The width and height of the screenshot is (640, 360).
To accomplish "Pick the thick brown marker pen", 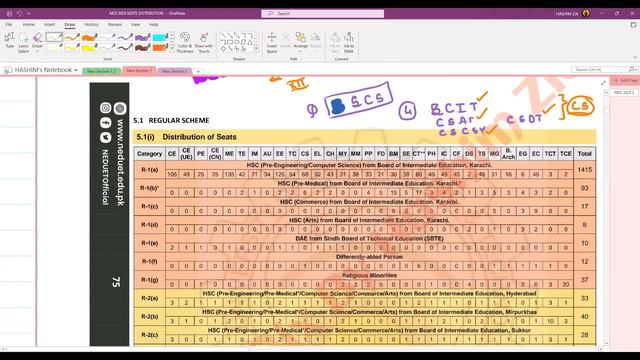I will coord(142,47).
